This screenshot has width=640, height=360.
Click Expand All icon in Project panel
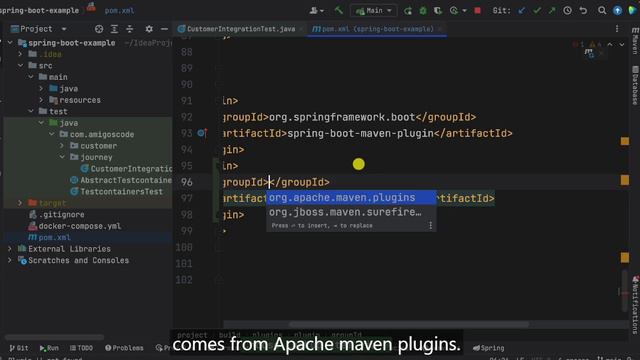[114, 29]
